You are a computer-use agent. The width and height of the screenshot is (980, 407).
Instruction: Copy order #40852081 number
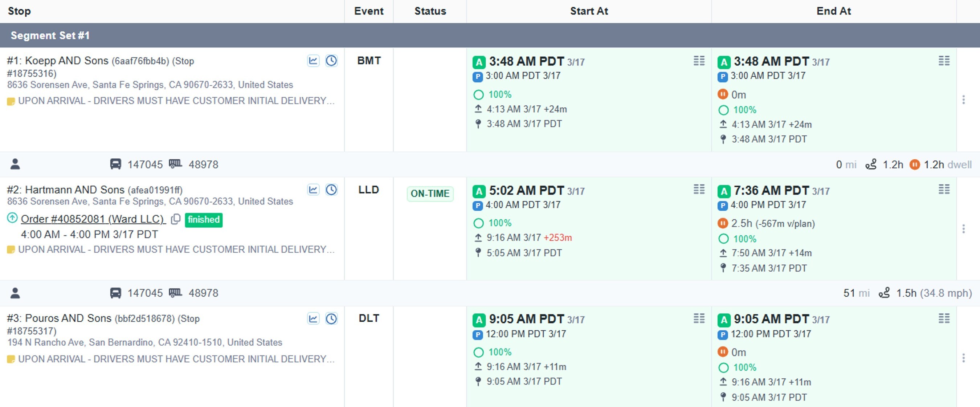[x=175, y=220]
